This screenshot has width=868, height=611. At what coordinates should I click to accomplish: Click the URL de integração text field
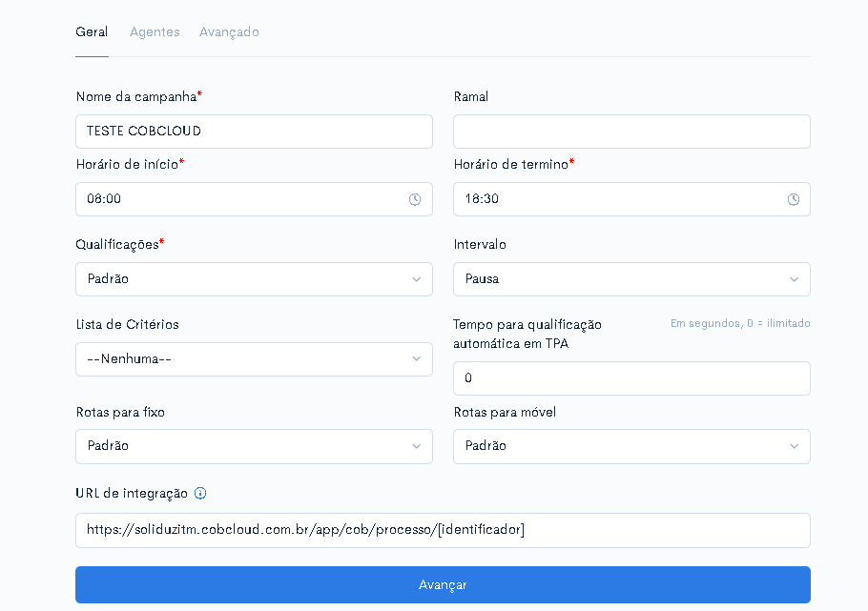pos(443,530)
